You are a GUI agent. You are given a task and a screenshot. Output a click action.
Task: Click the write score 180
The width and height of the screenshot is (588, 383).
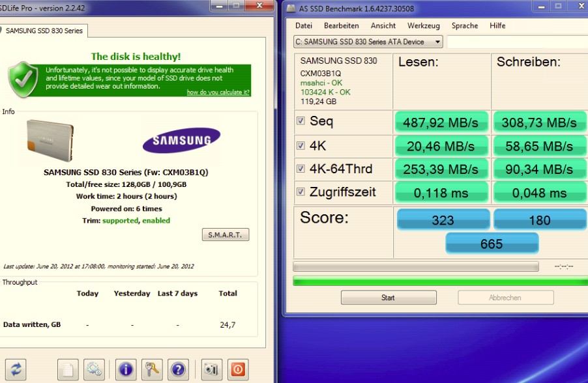click(x=540, y=220)
